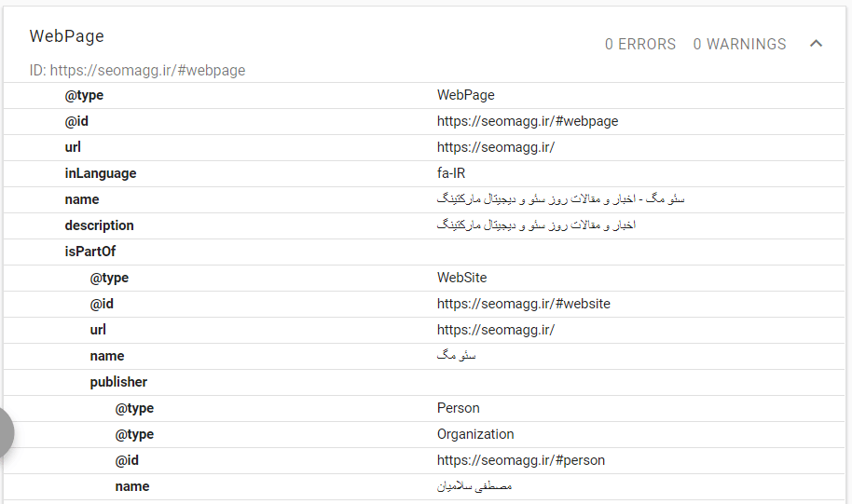
Task: Click the Person type value
Action: 458,408
